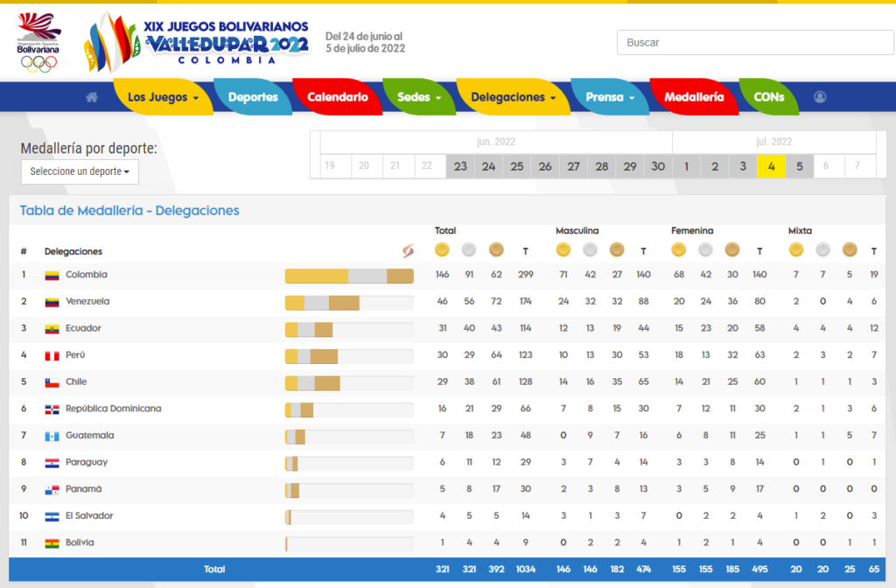Click the El Salvador flag icon
The image size is (896, 588).
coord(52,516)
